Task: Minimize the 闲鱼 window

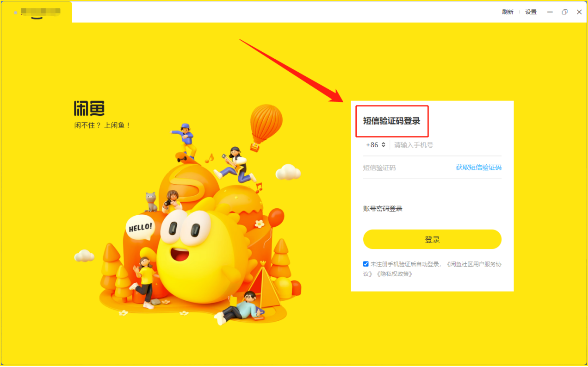Action: point(550,12)
